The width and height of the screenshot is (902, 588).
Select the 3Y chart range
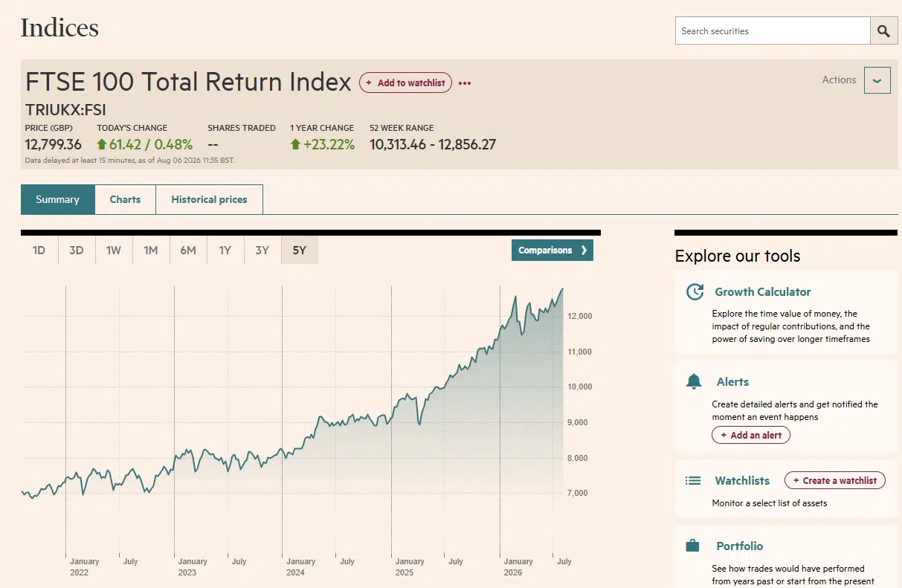pyautogui.click(x=262, y=251)
